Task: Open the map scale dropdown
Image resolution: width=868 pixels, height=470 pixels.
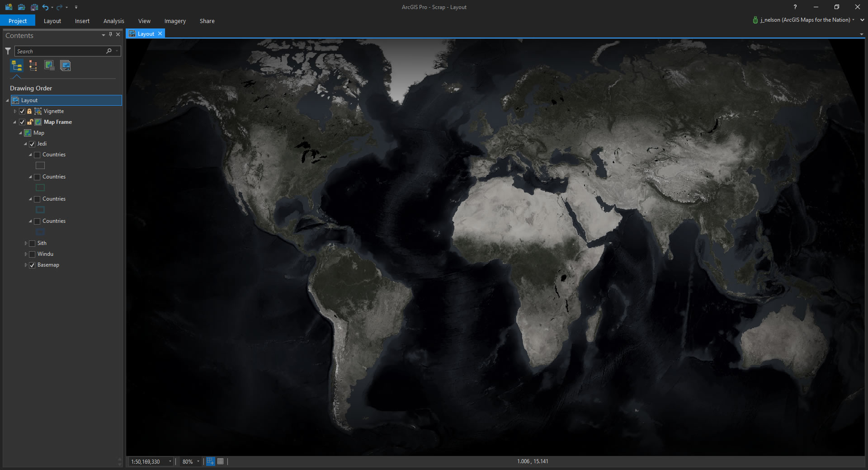Action: 170,461
